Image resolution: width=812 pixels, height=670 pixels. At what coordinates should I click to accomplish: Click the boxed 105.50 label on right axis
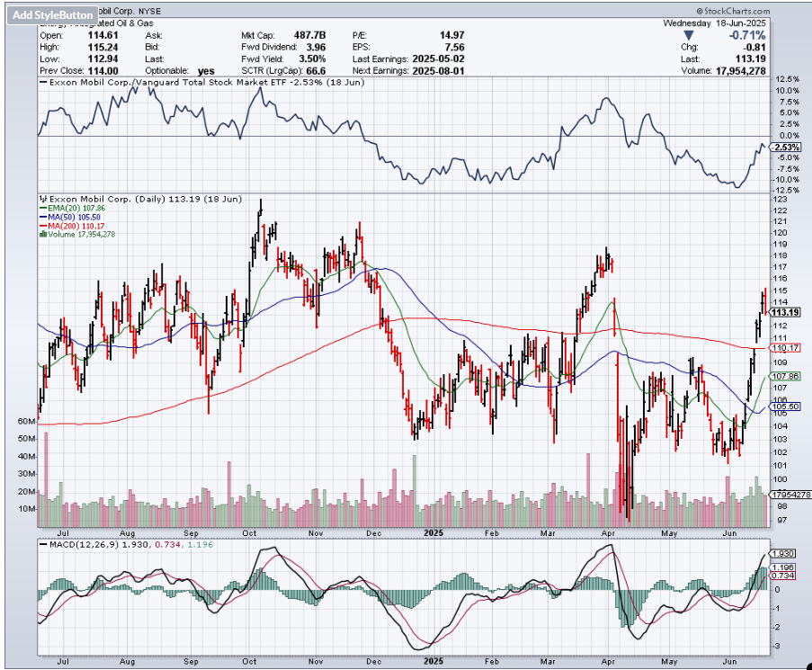click(785, 407)
